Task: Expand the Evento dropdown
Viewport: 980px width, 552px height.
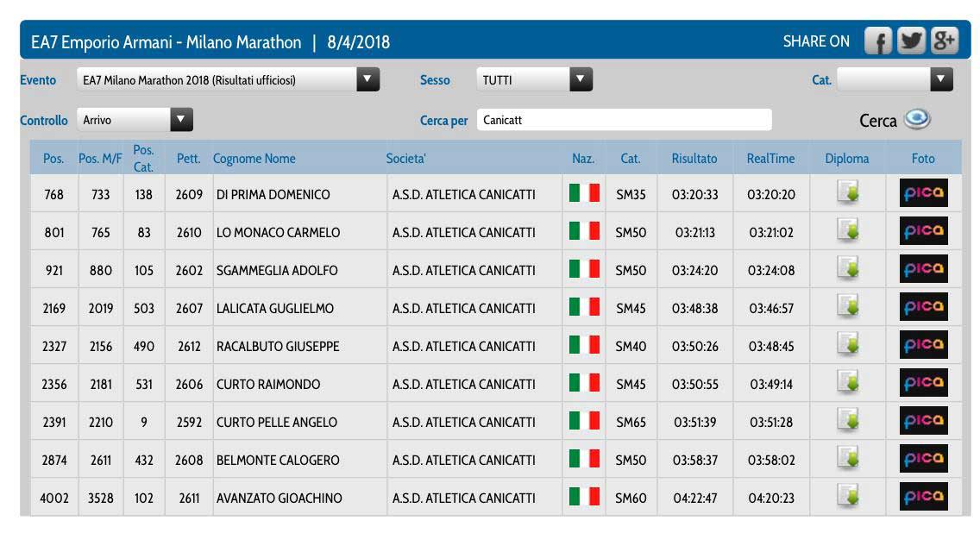Action: click(368, 80)
